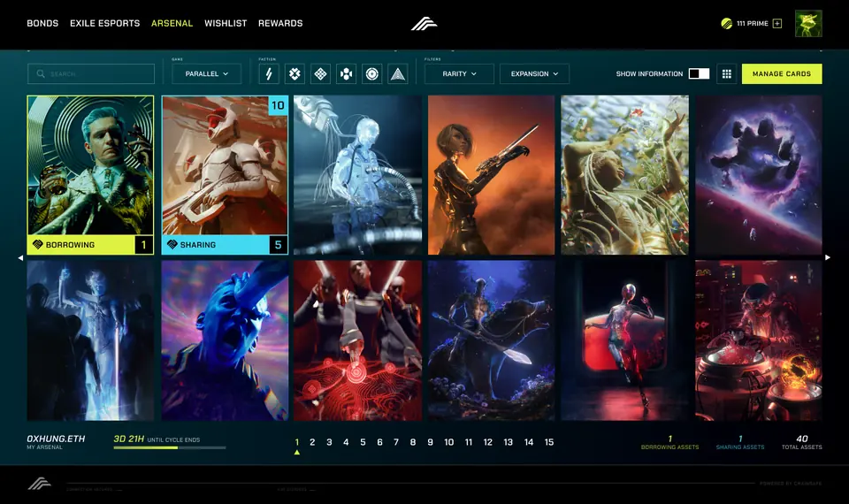Expand the Expansion filter dropdown
849x504 pixels.
point(534,73)
